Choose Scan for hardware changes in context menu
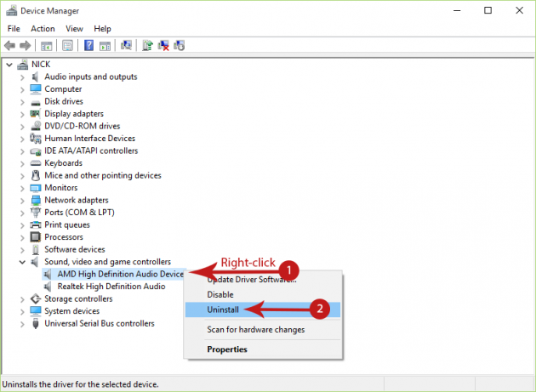 (255, 330)
